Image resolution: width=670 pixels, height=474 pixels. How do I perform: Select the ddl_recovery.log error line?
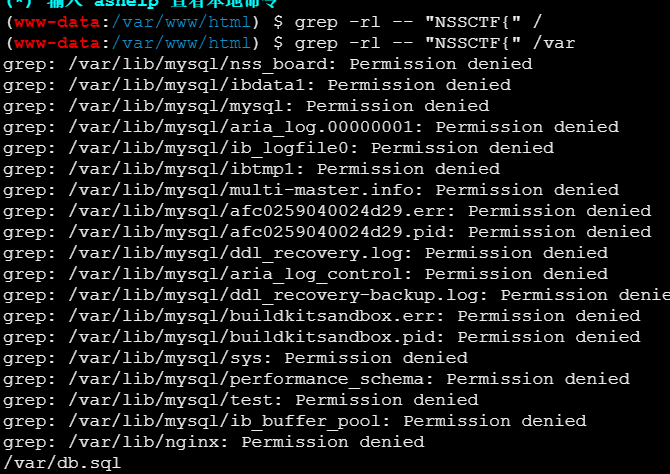(x=306, y=253)
